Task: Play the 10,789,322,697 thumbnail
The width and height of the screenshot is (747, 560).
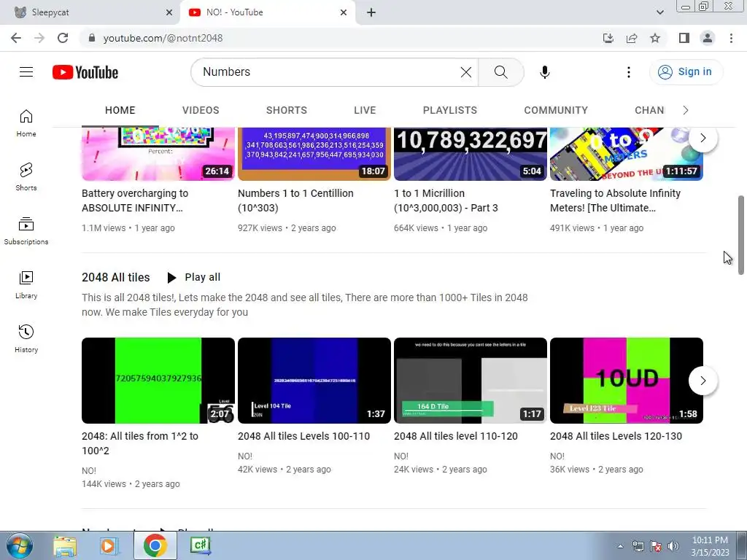Action: pyautogui.click(x=471, y=154)
